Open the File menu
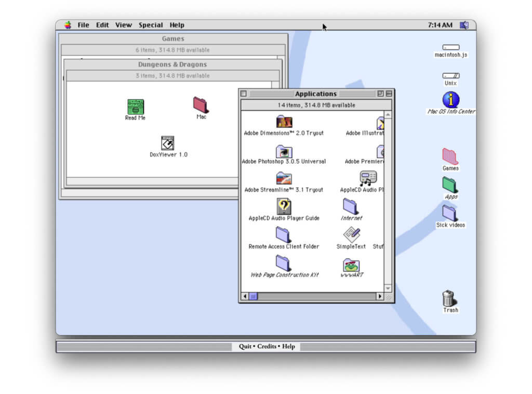The image size is (532, 394). tap(83, 25)
